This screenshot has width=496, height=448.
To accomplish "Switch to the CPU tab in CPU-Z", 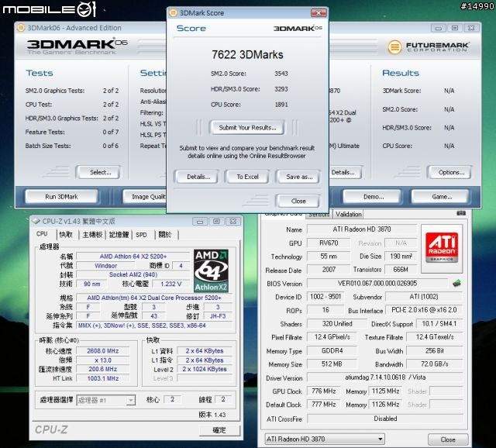I will [42, 234].
